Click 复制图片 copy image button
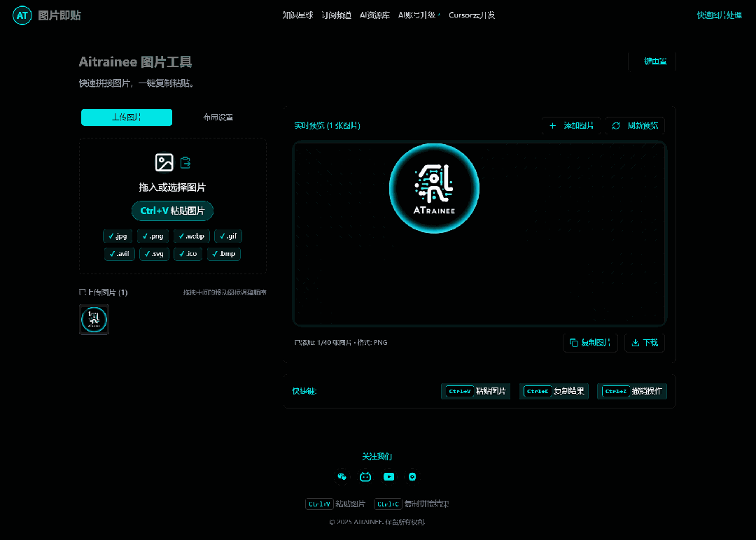 [x=590, y=343]
